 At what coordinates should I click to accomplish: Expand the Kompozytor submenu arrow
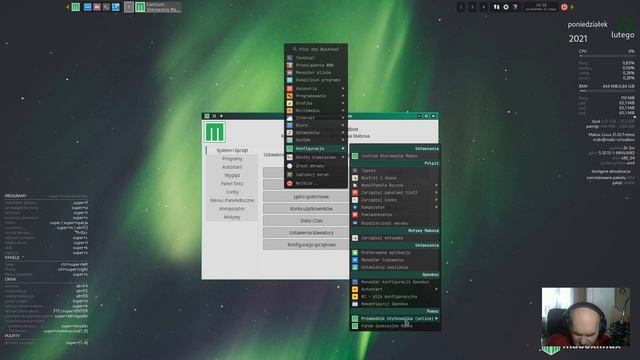click(436, 207)
